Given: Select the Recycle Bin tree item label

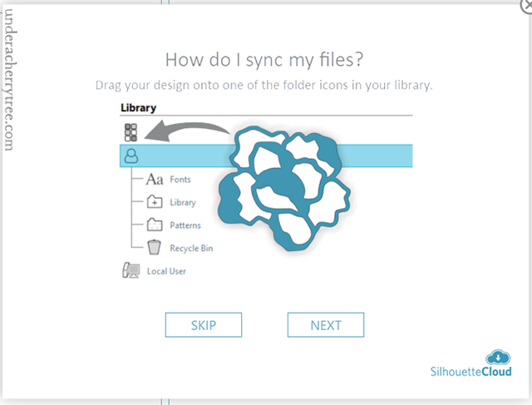Looking at the screenshot, I should 191,248.
